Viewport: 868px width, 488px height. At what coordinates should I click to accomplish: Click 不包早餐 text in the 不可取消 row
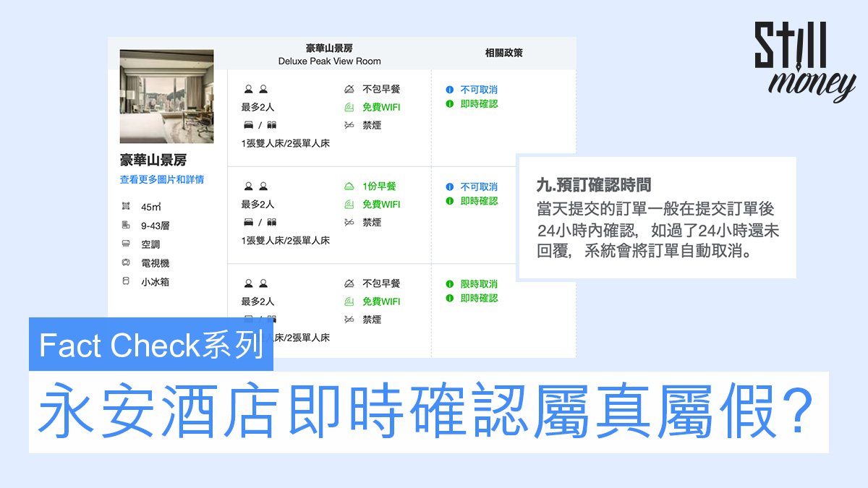381,89
